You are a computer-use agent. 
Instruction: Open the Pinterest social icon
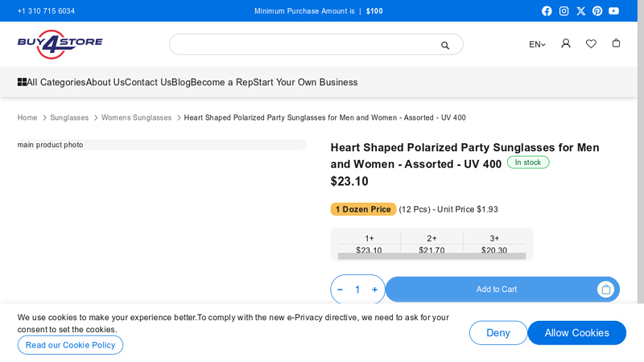tap(597, 11)
